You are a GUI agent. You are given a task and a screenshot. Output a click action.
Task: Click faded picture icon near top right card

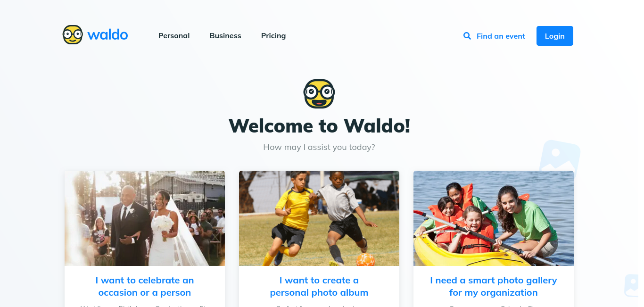[x=560, y=155]
